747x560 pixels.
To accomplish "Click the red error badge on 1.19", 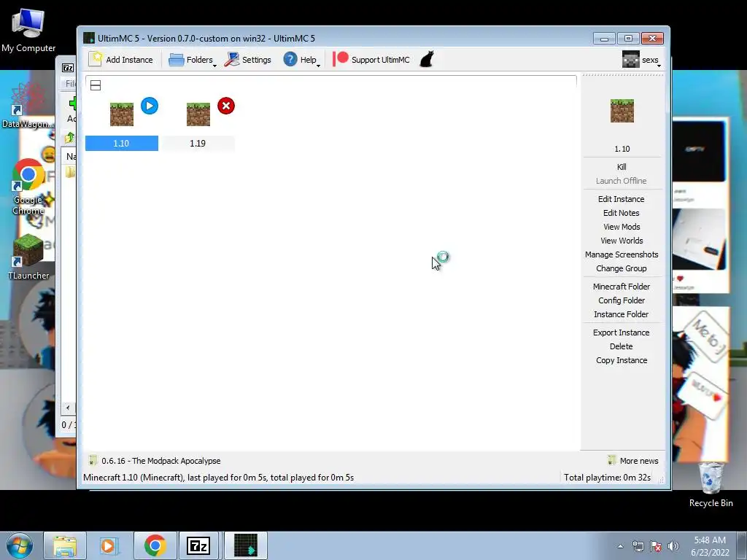I will tap(226, 106).
